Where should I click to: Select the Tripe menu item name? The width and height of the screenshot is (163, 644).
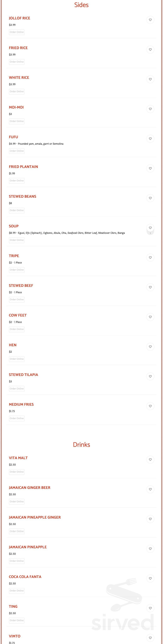tap(14, 256)
